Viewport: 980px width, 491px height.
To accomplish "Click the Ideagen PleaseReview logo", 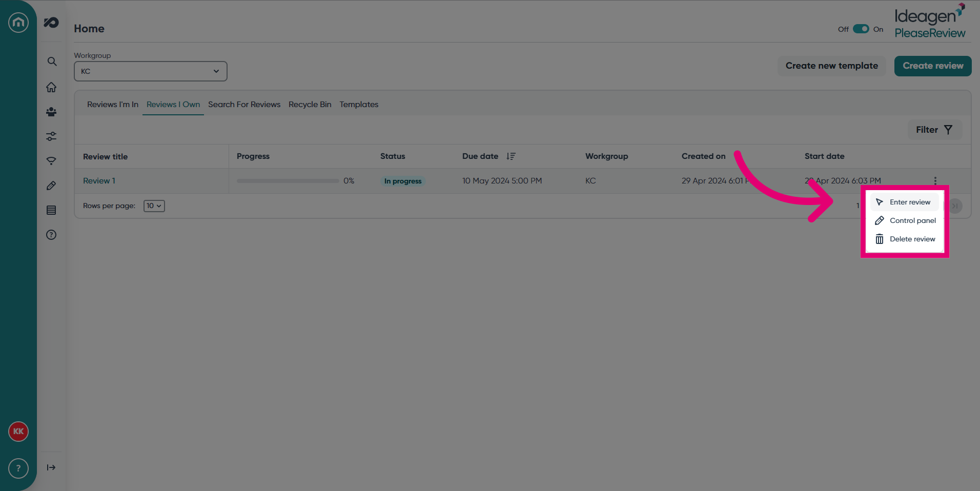I will click(x=930, y=22).
